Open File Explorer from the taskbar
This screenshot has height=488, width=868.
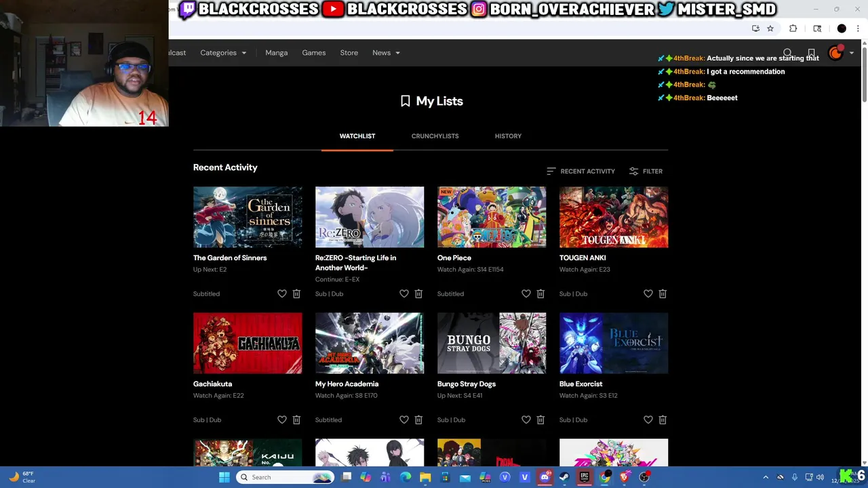click(x=425, y=477)
